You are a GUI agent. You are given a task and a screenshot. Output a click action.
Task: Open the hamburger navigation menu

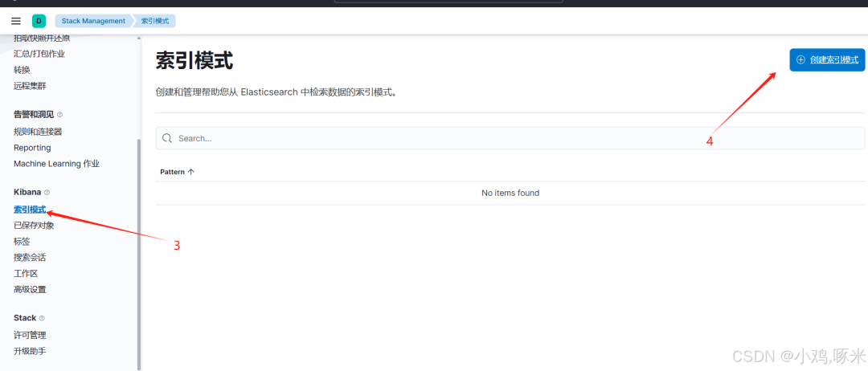(16, 21)
